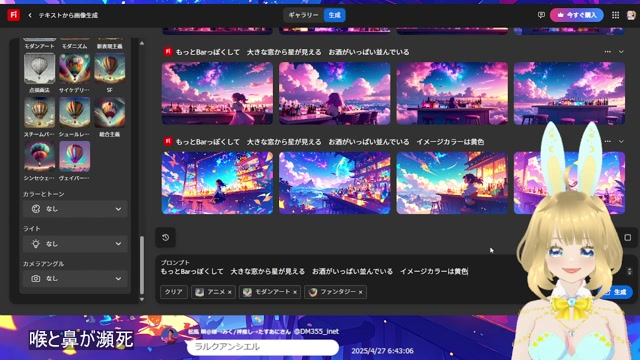Open the feedback chat icon in header
The width and height of the screenshot is (640, 360).
click(x=541, y=15)
